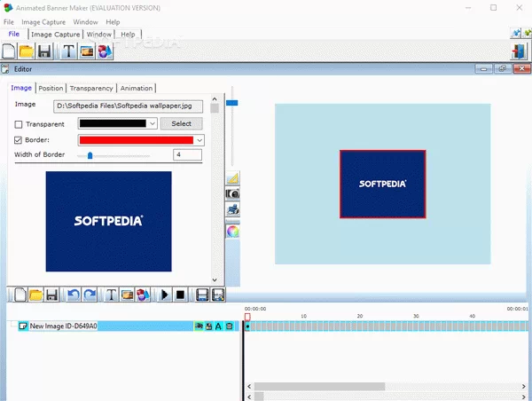Create new project from the editor bottom toolbar
Image resolution: width=532 pixels, height=401 pixels.
pos(20,295)
